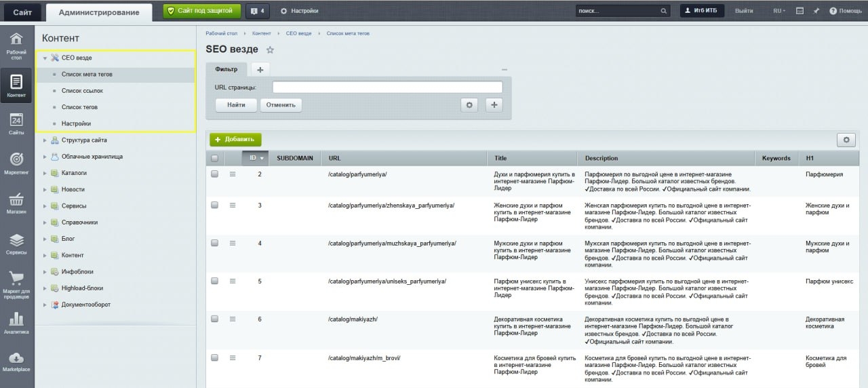This screenshot has height=388, width=868.
Task: Open table settings gear at right
Action: coord(846,140)
